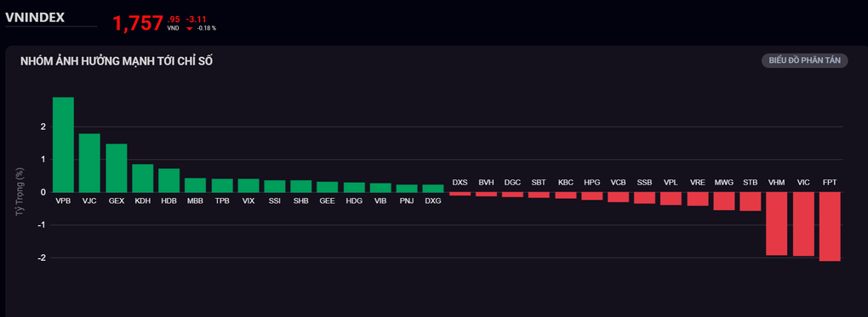Viewport: 868px width, 317px height.
Task: Click the VCB ticker label
Action: pyautogui.click(x=619, y=182)
